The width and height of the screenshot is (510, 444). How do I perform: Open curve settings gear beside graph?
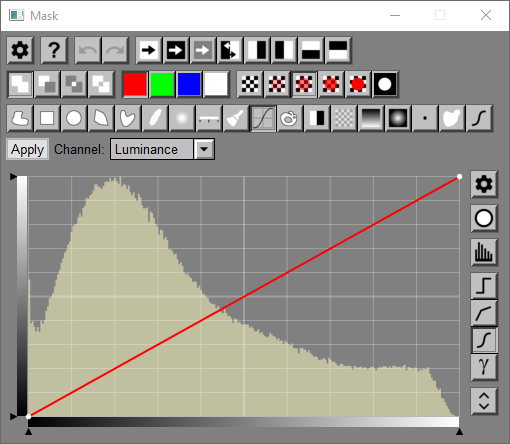point(484,184)
